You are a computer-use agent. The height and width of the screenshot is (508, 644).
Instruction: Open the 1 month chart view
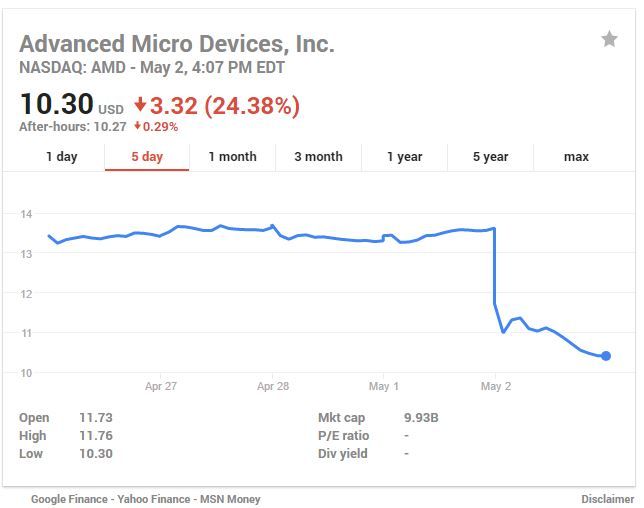232,157
